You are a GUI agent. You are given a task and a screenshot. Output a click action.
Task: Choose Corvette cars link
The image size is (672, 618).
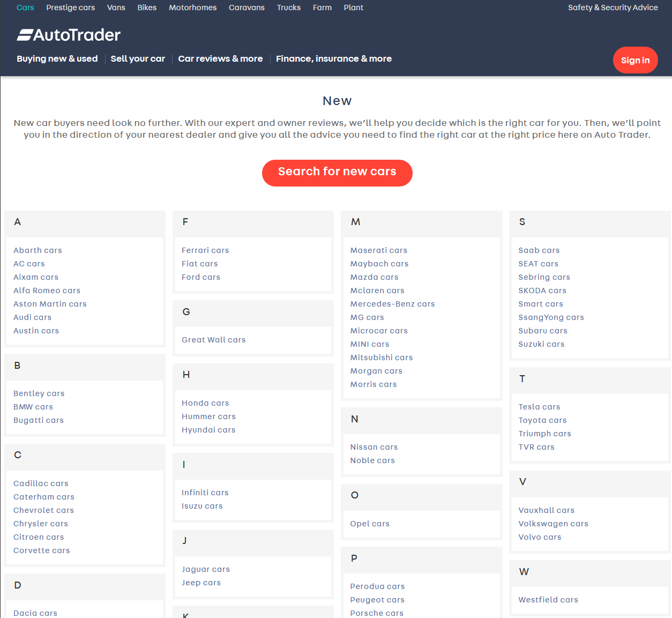[x=41, y=550]
